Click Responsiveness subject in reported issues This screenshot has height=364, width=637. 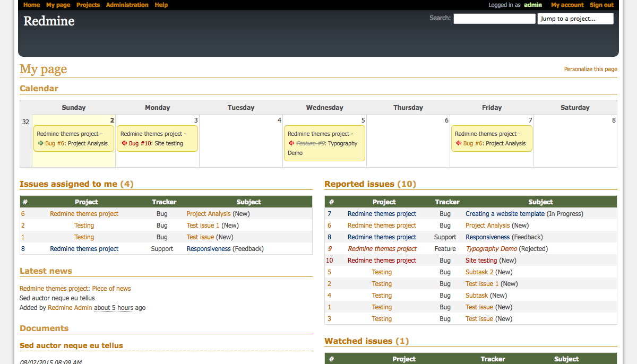click(487, 237)
